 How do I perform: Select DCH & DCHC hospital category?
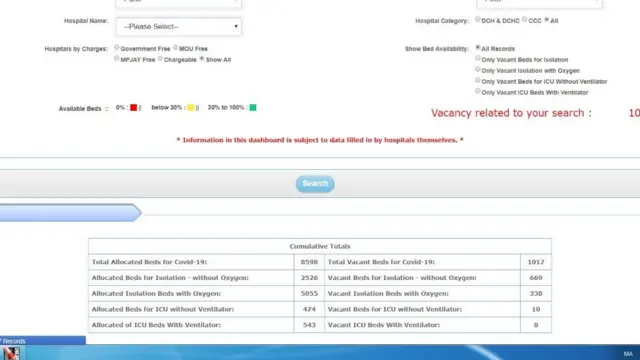point(478,20)
